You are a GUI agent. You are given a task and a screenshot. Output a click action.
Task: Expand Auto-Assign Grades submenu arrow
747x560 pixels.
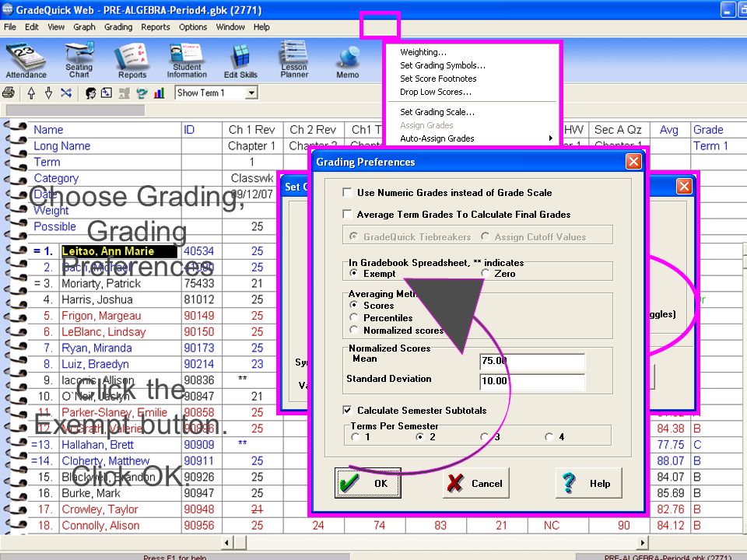551,138
